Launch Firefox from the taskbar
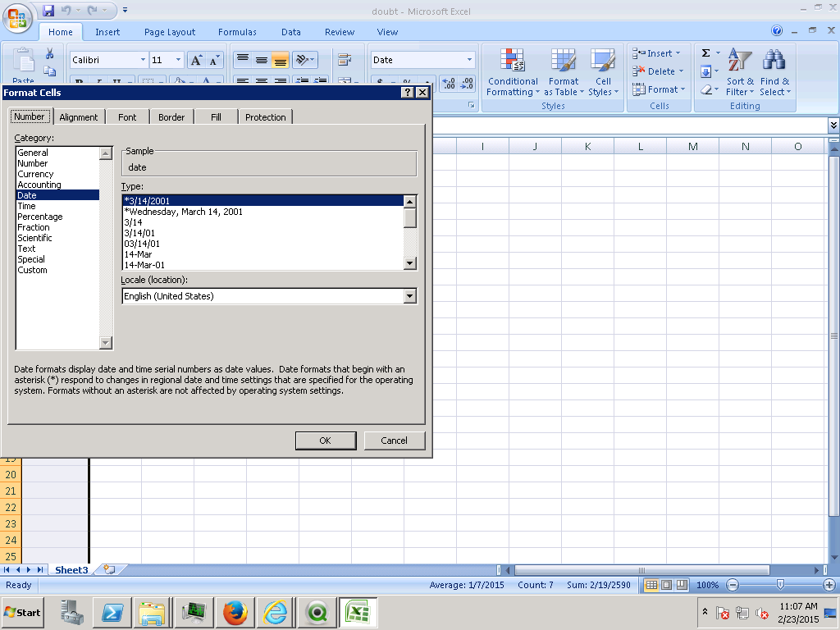This screenshot has width=840, height=630. (x=235, y=612)
